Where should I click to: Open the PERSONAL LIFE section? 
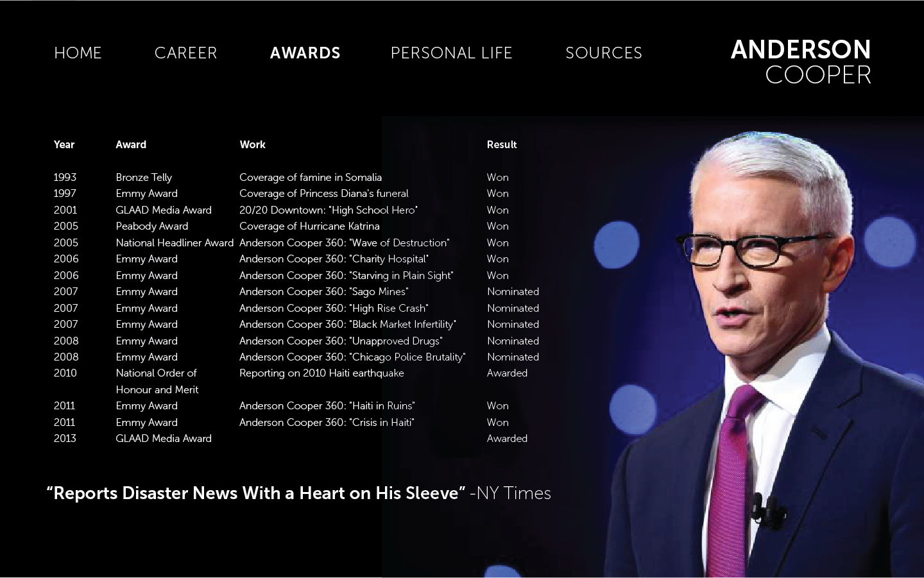pyautogui.click(x=451, y=53)
